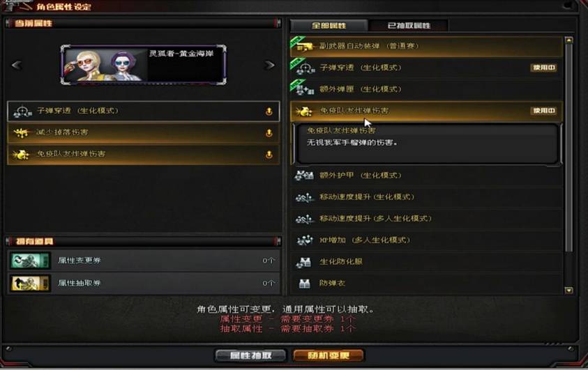Click the 防弹衣 vest icon
Viewport: 588px width, 370px height.
(x=305, y=284)
